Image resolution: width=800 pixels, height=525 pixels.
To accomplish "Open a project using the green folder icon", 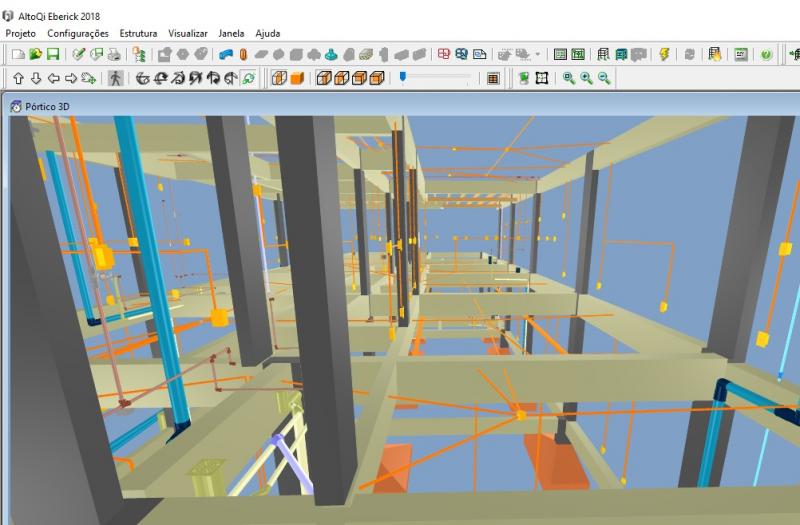I will click(x=35, y=54).
